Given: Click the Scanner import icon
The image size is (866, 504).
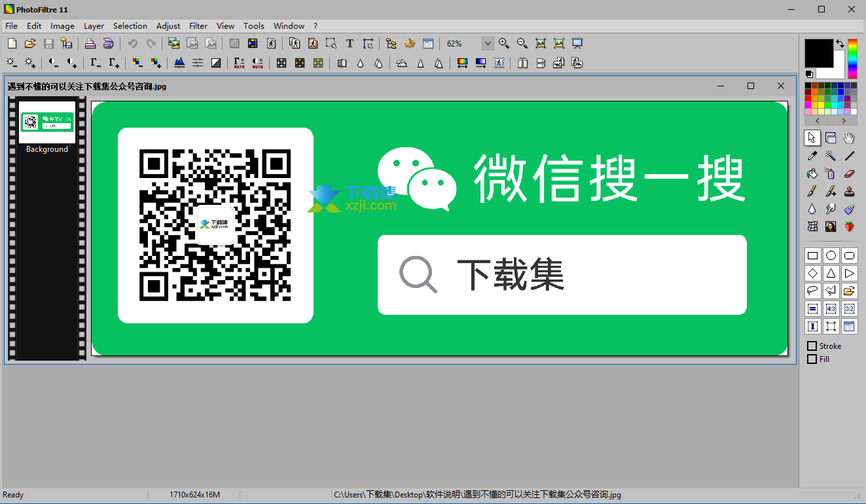Looking at the screenshot, I should point(109,44).
